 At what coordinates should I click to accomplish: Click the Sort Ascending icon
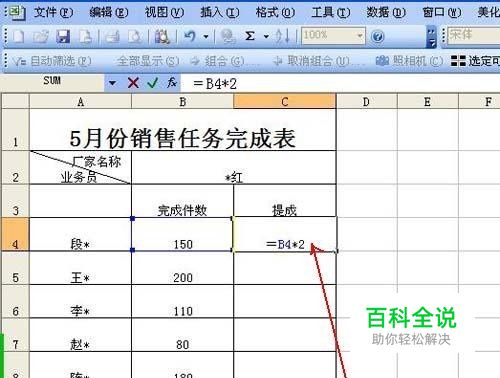[x=282, y=36]
